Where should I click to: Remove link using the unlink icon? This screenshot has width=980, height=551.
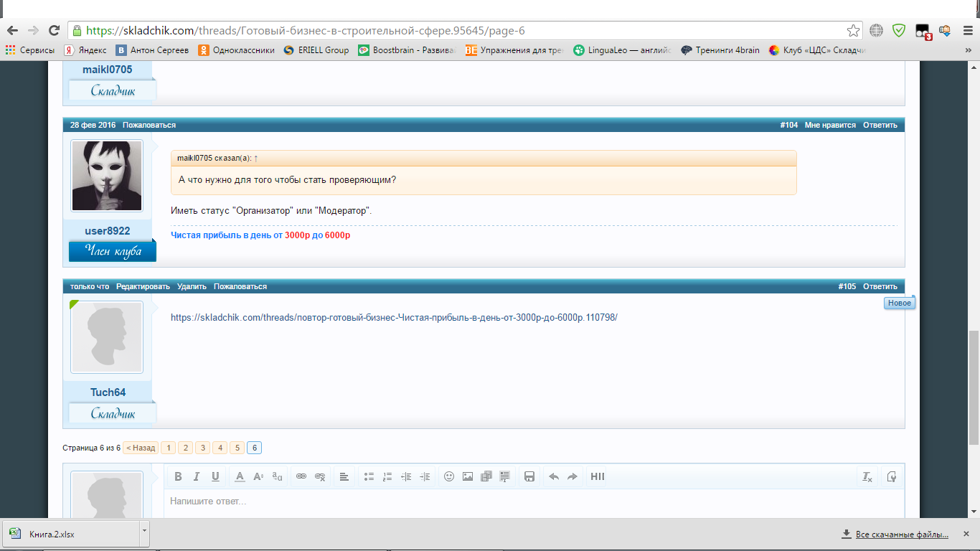[320, 476]
